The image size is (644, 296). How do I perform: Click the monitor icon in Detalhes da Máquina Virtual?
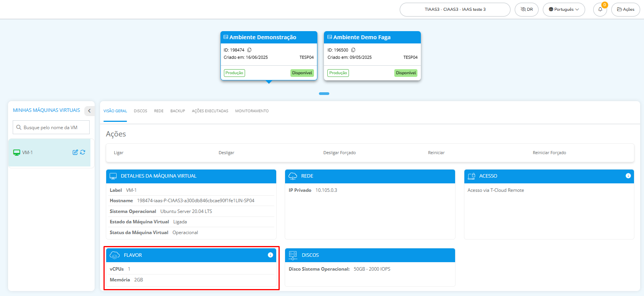113,176
